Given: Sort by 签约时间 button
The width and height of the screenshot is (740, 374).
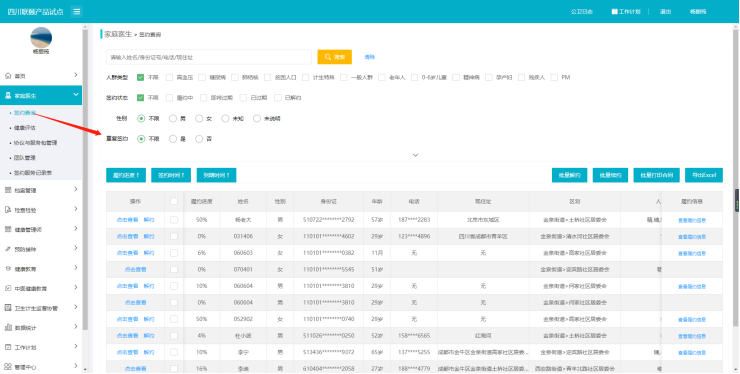Looking at the screenshot, I should 171,175.
